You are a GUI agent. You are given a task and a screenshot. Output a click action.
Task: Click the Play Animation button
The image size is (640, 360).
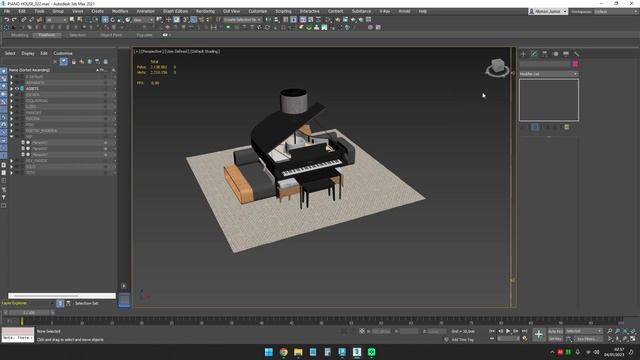(508, 331)
